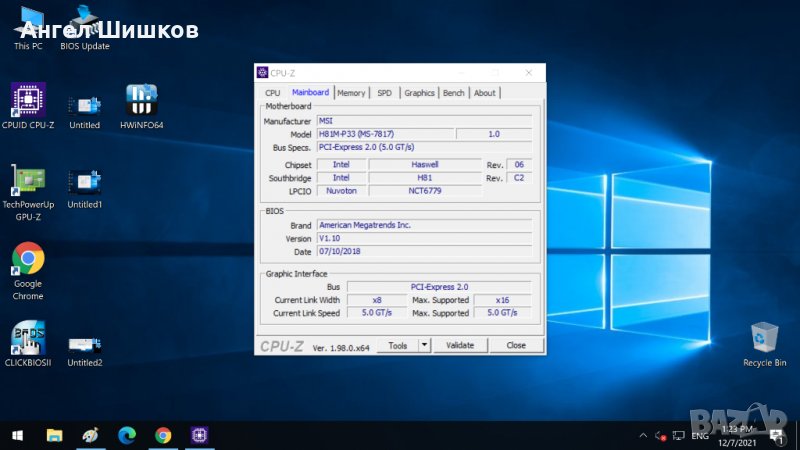The image size is (800, 450).
Task: Open the SPD tab
Action: pos(384,93)
